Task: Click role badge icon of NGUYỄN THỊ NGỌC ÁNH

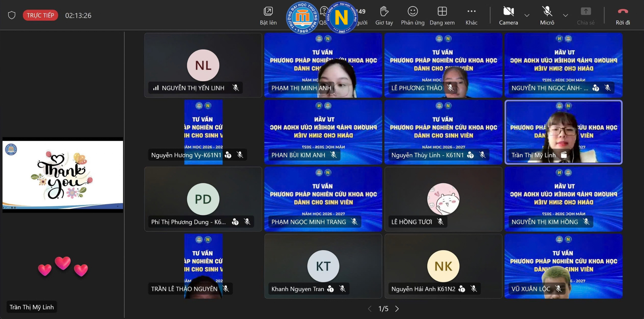Action: tap(596, 88)
